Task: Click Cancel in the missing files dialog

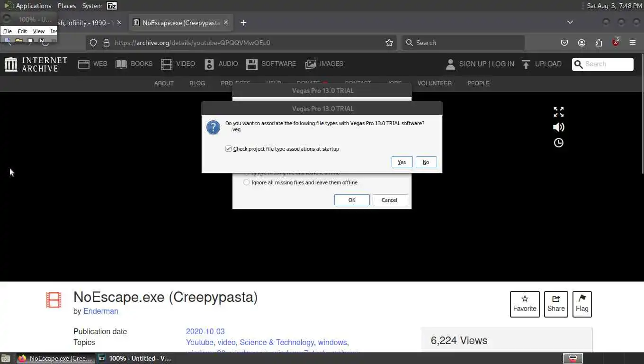Action: [389, 200]
